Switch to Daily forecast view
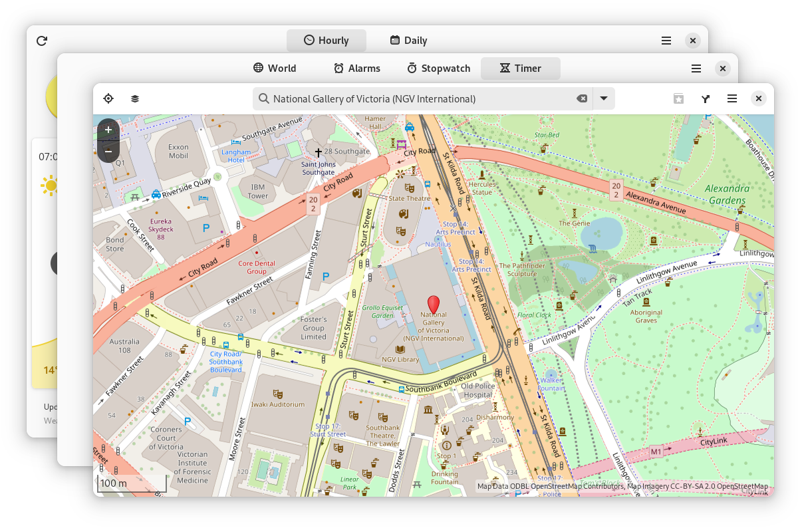This screenshot has height=532, width=798. pyautogui.click(x=408, y=40)
